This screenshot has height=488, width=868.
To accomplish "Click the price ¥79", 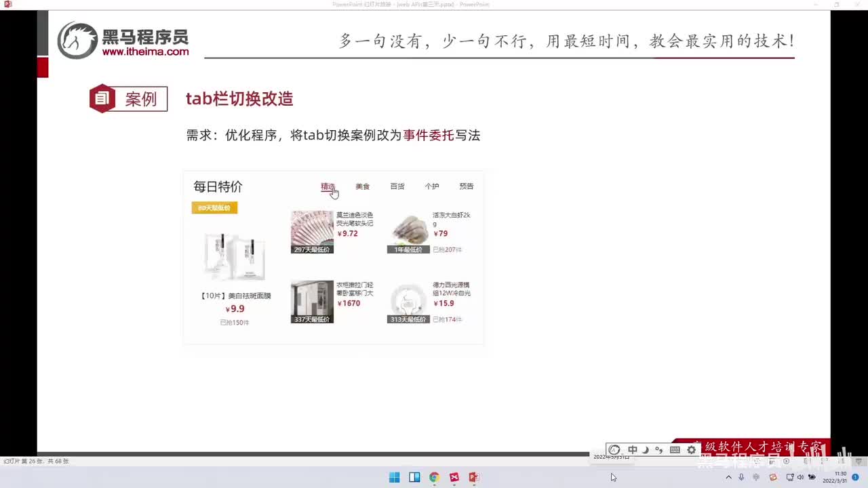I will (440, 234).
